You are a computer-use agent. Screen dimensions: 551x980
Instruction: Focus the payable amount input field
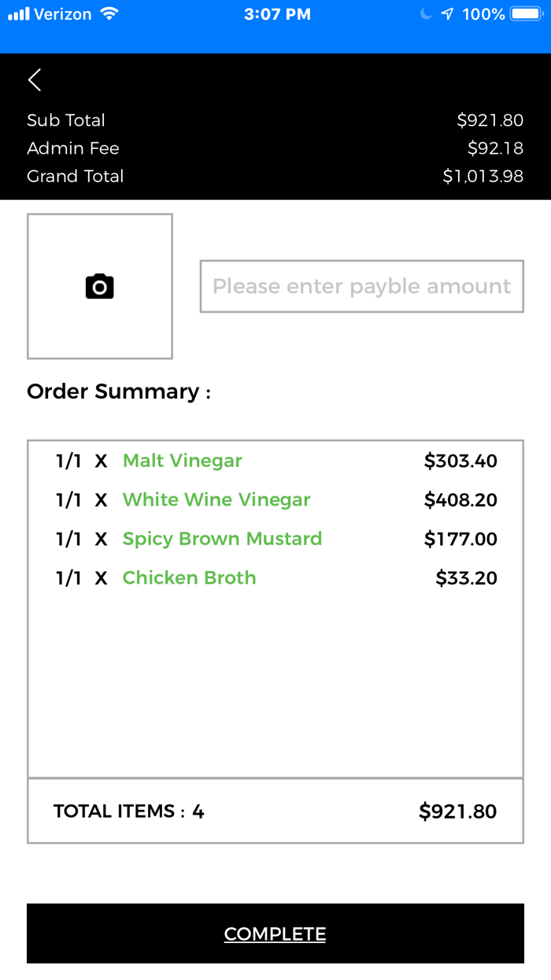tap(361, 286)
